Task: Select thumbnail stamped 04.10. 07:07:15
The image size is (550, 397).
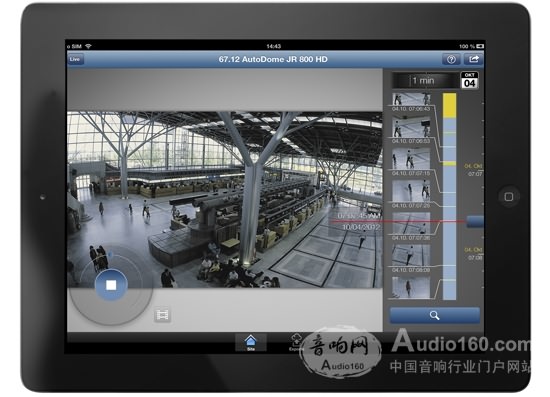Action: (x=411, y=162)
